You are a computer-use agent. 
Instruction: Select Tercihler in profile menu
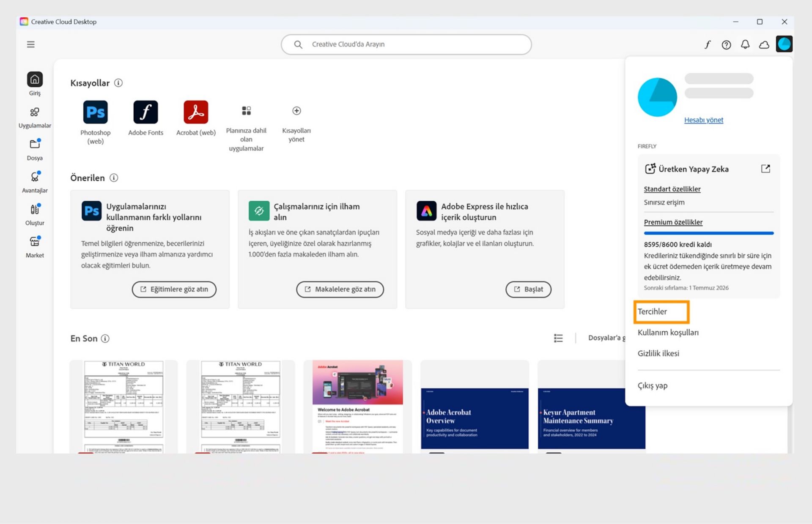tap(652, 311)
